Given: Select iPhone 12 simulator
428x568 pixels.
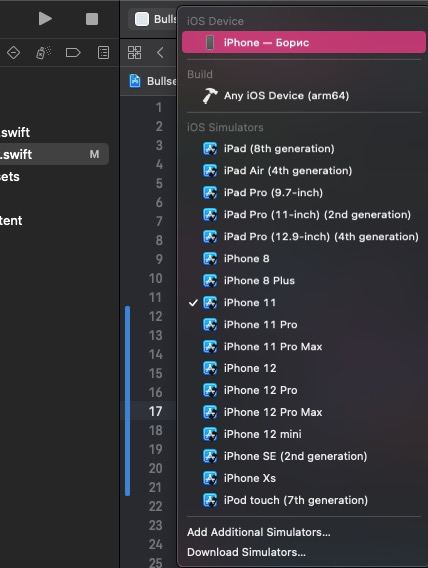Looking at the screenshot, I should pyautogui.click(x=304, y=368).
